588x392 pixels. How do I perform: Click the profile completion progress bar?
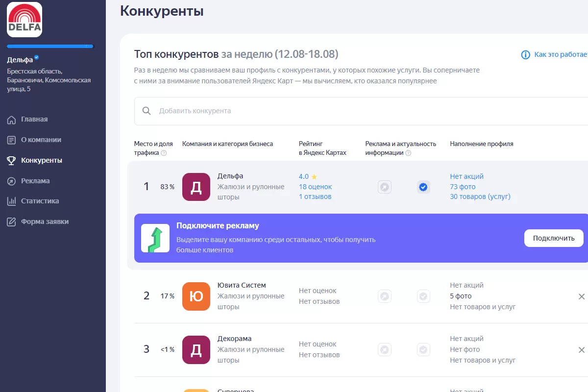(50, 47)
